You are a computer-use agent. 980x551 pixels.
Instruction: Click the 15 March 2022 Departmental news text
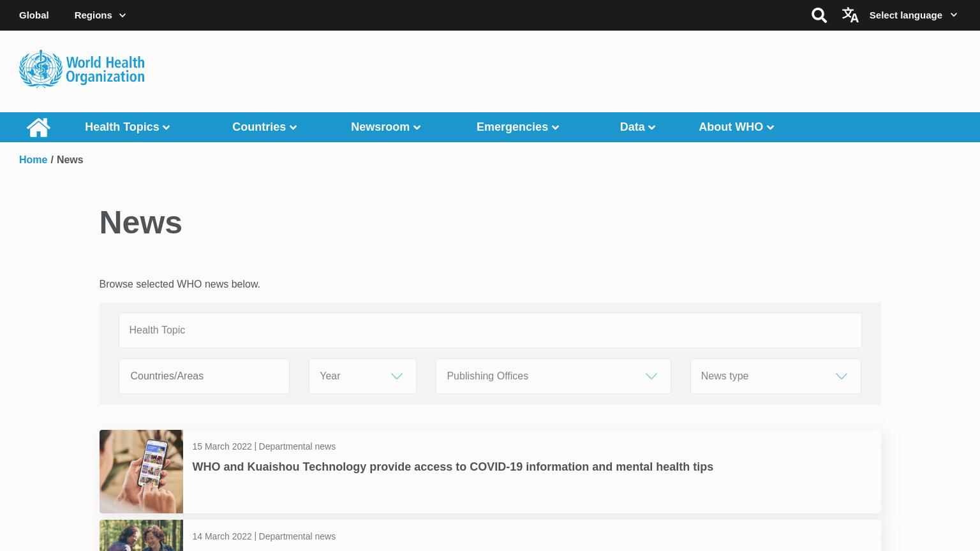pos(264,446)
